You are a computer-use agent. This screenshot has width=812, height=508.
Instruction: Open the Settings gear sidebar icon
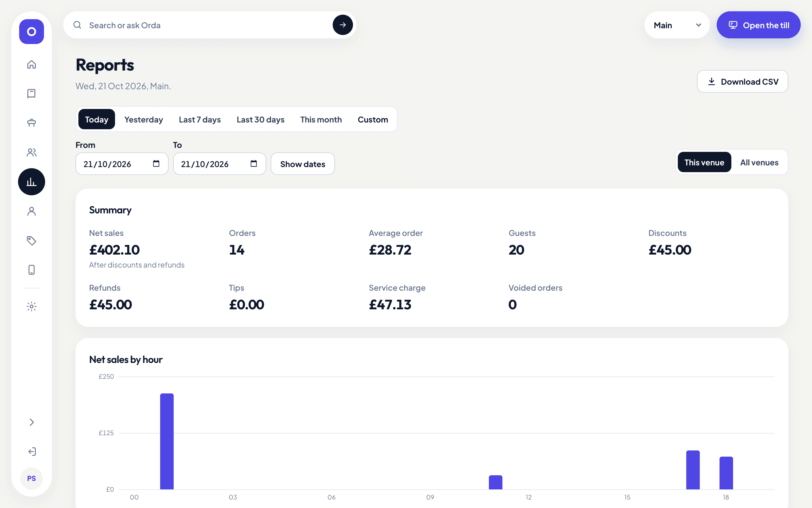(x=32, y=306)
